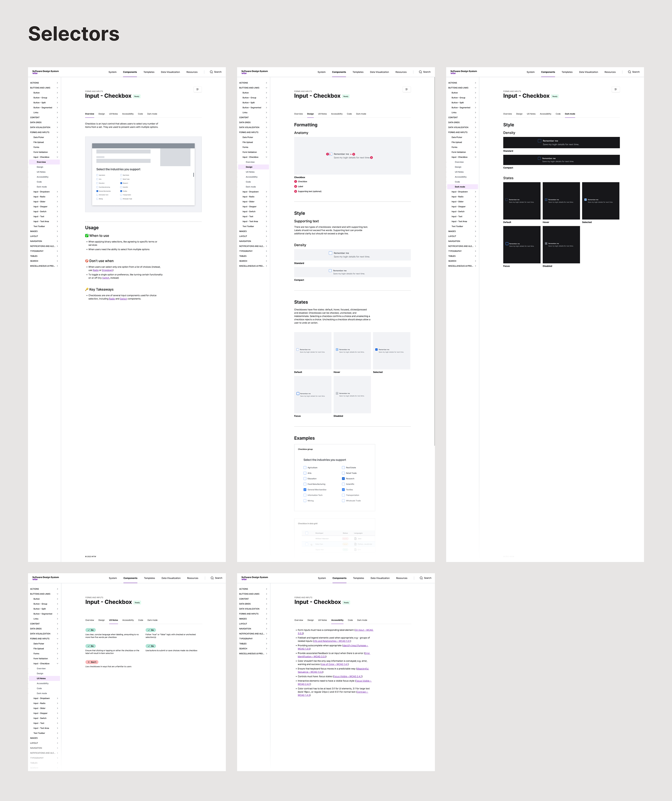Check Real Estate checkbox in Examples checkbox group

click(343, 468)
